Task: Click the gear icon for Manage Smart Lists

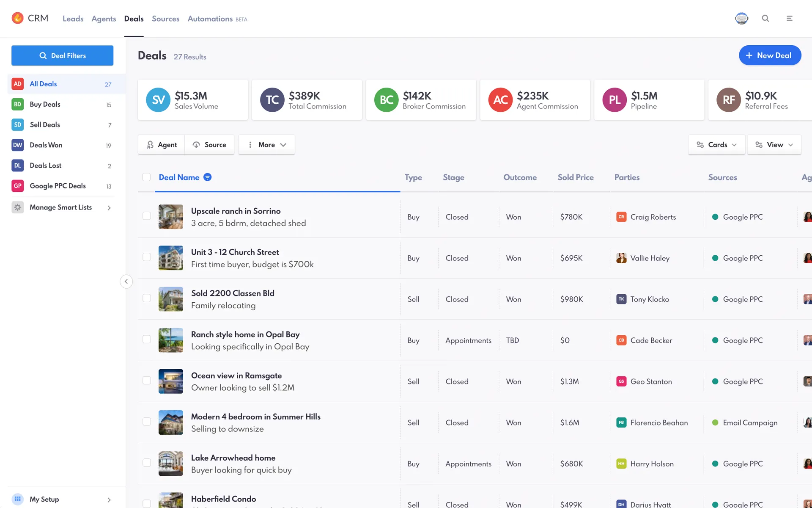Action: tap(17, 207)
